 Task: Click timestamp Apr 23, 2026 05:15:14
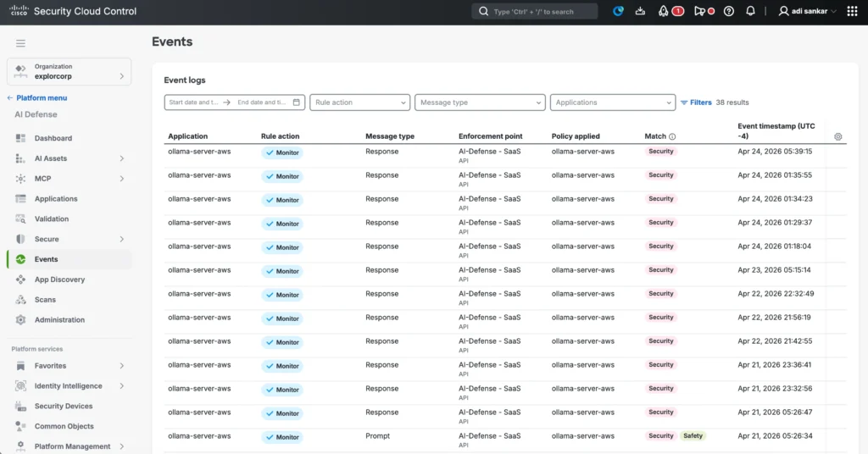[774, 270]
